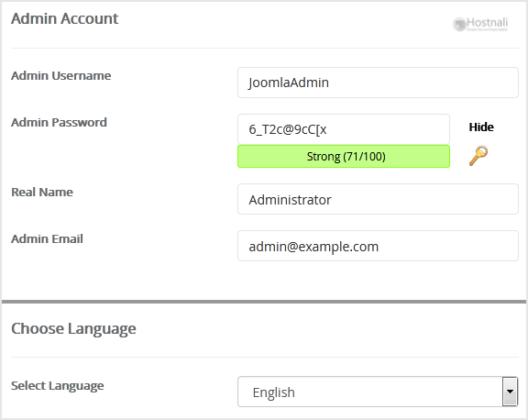The width and height of the screenshot is (528, 420).
Task: Place cursor after admin@example.com text
Action: pos(379,247)
